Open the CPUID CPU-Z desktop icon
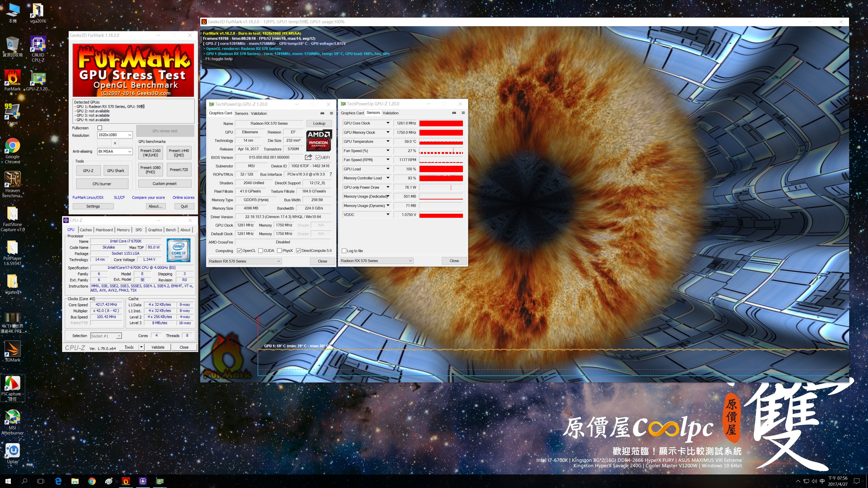 point(38,49)
